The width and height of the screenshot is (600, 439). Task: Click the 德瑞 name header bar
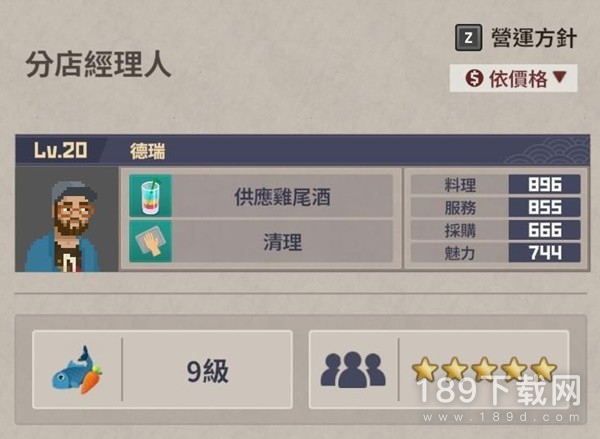[302, 150]
